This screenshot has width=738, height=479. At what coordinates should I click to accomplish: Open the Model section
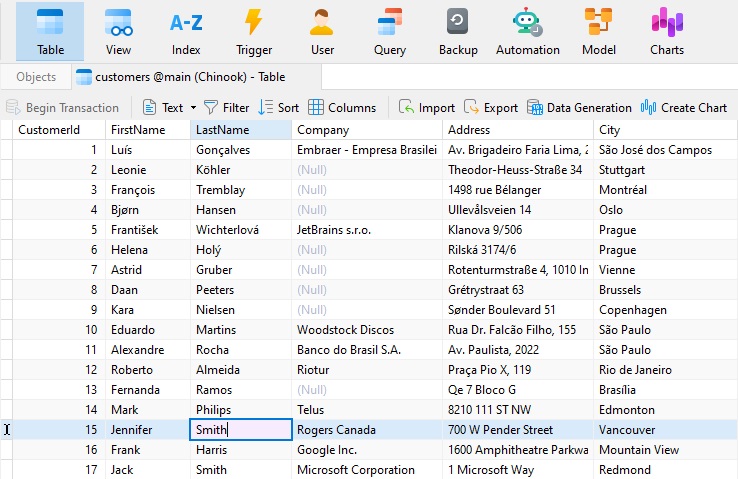click(x=599, y=32)
